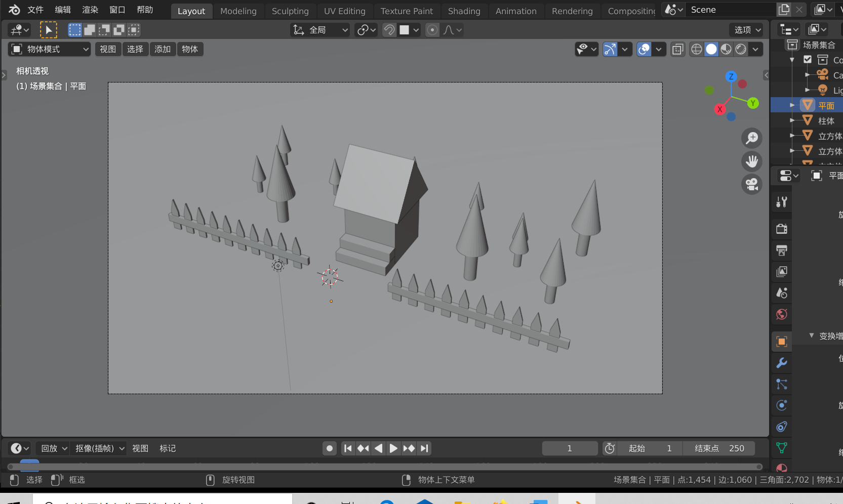This screenshot has width=843, height=504.
Task: Switch to the Modeling workspace tab
Action: pos(238,11)
